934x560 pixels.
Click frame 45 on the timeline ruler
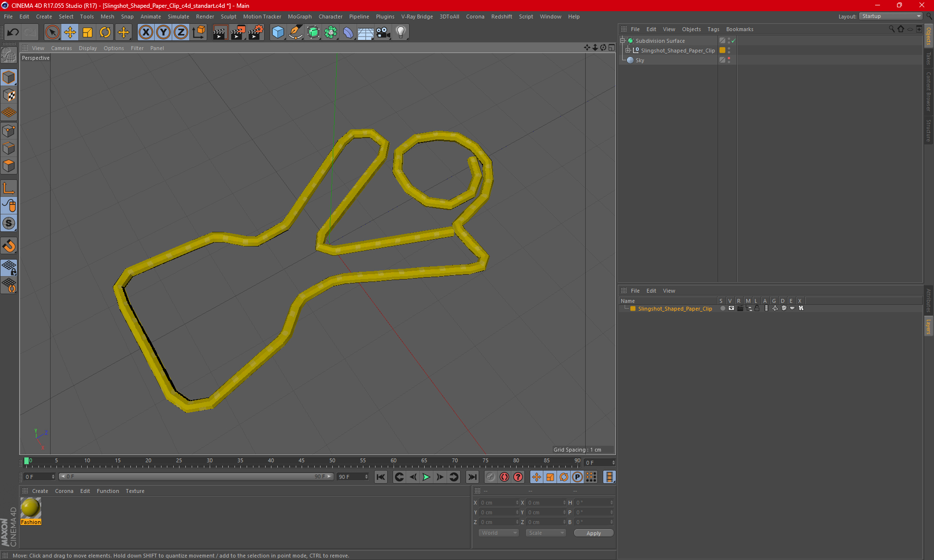coord(302,462)
